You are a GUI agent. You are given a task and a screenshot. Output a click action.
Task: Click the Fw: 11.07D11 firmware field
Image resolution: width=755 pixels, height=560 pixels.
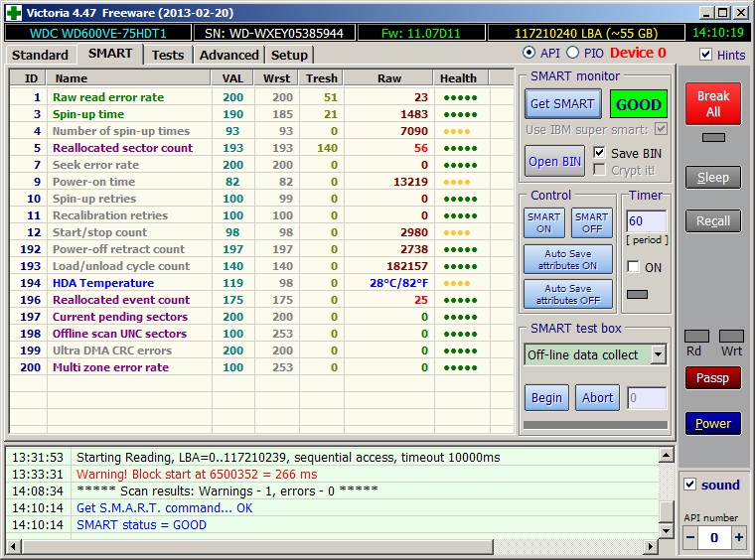pos(421,33)
